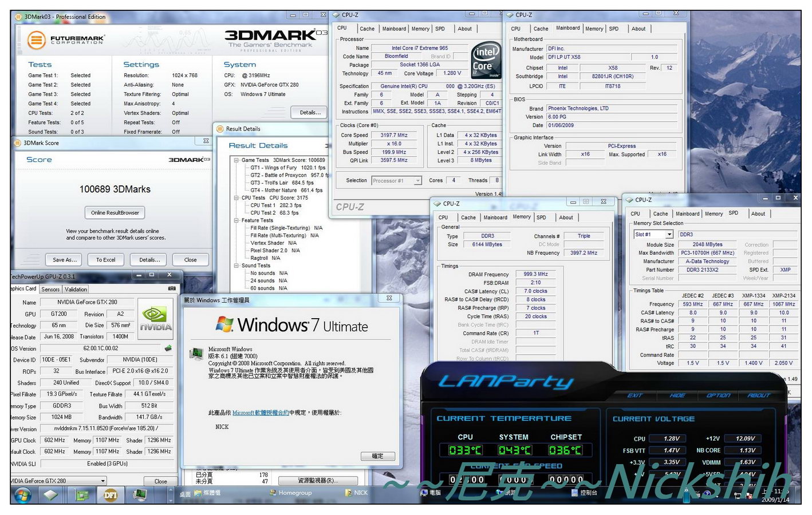The width and height of the screenshot is (812, 515).
Task: Click Close button in GPU-Z window
Action: point(161,481)
